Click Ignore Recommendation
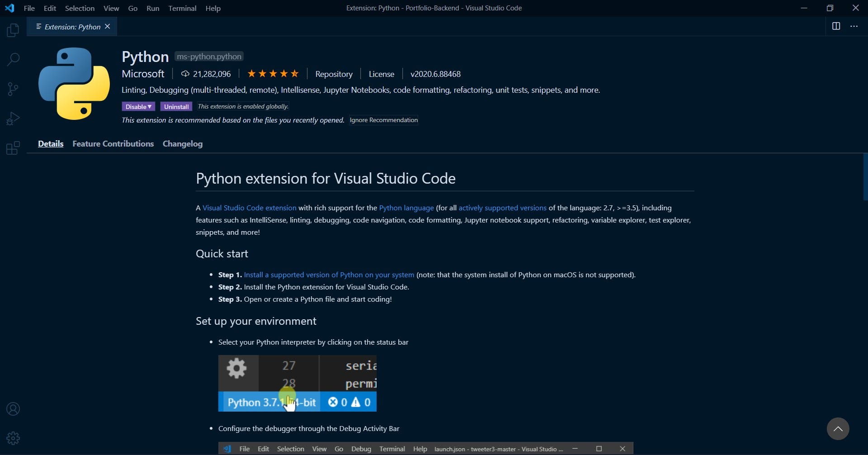The image size is (868, 455). point(383,120)
